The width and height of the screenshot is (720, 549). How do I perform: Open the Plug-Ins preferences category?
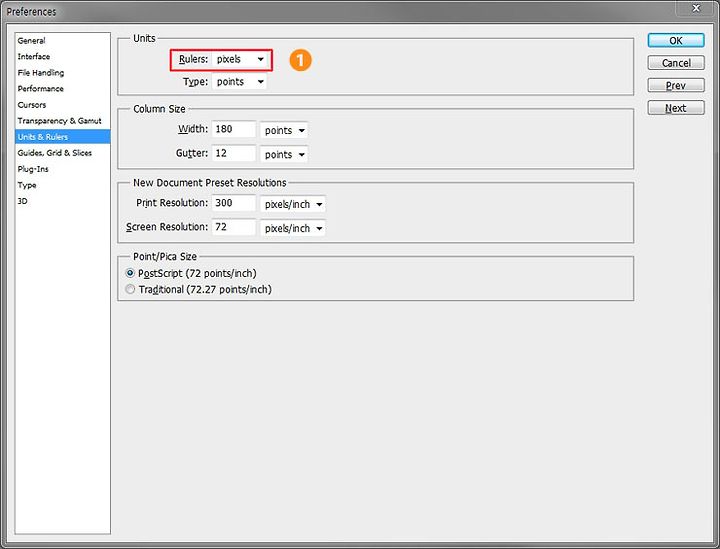click(x=62, y=169)
